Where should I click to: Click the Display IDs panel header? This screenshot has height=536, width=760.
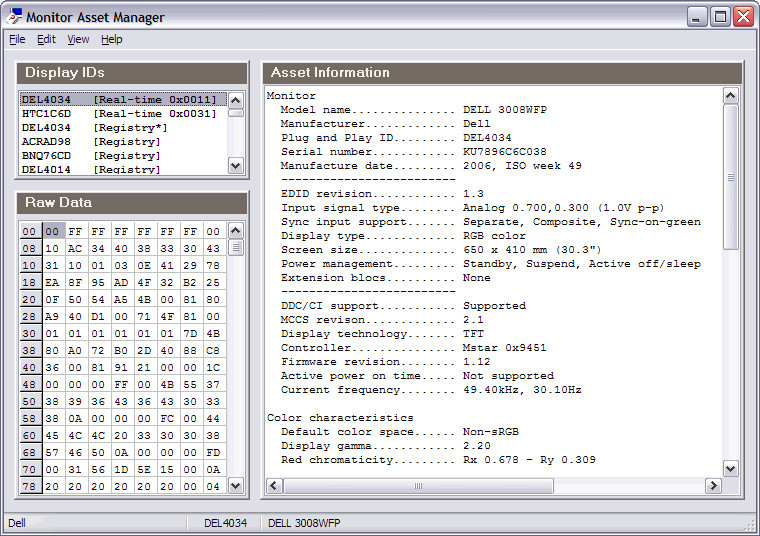pos(132,73)
